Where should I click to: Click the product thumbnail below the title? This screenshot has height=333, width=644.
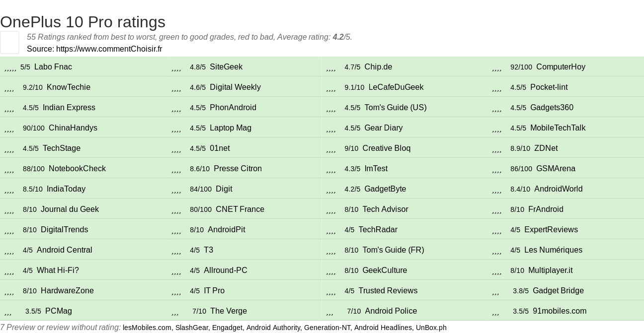9,42
